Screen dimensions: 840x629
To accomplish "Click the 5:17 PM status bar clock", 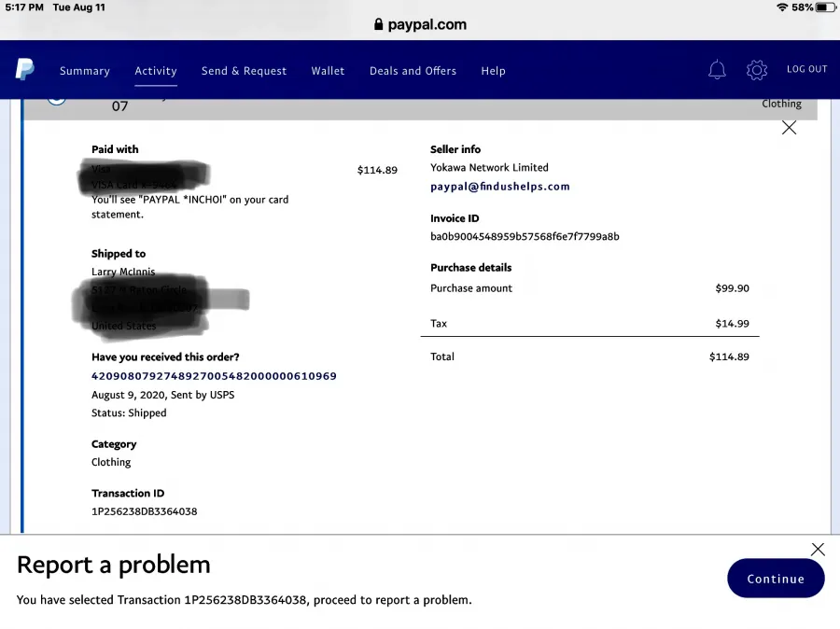I will pyautogui.click(x=24, y=7).
